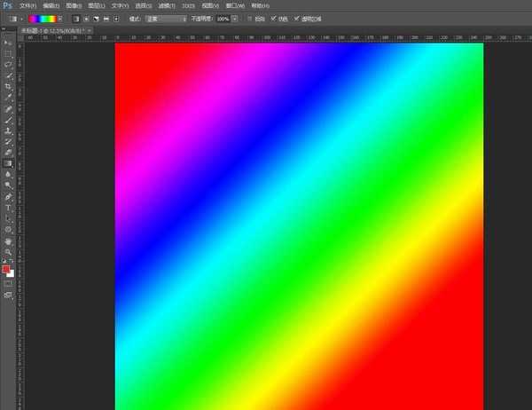The image size is (532, 410).
Task: Click the 100% opacity input field
Action: point(223,18)
